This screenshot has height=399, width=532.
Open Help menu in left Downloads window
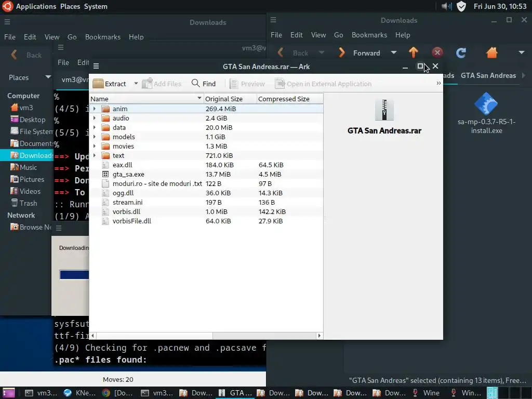(x=136, y=37)
